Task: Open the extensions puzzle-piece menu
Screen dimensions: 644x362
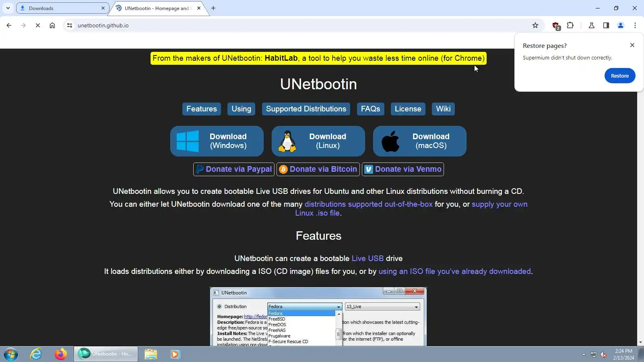Action: tap(570, 25)
